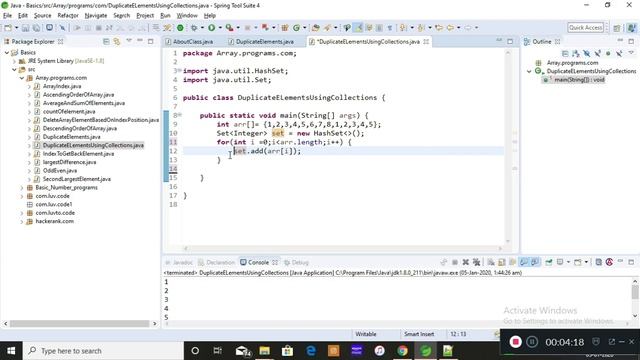The width and height of the screenshot is (640, 360).
Task: Toggle Scroll Lock in the console toolbar
Action: 502,262
